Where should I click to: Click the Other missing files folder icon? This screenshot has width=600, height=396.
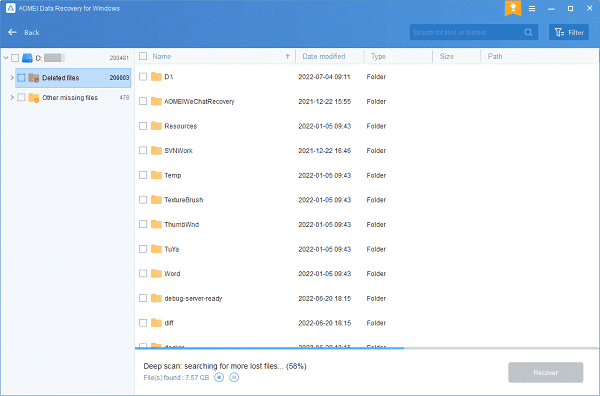(34, 98)
